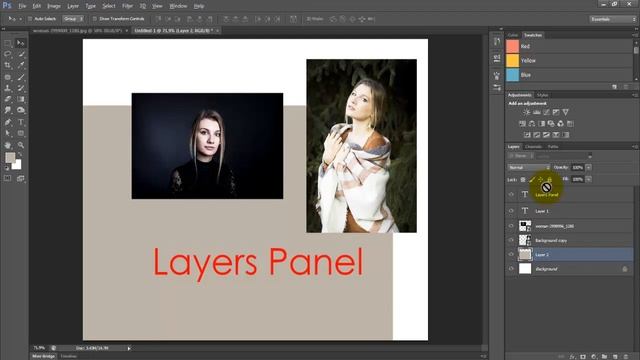Enable the Auto-Select checkbox
The height and width of the screenshot is (360, 640).
click(30, 19)
